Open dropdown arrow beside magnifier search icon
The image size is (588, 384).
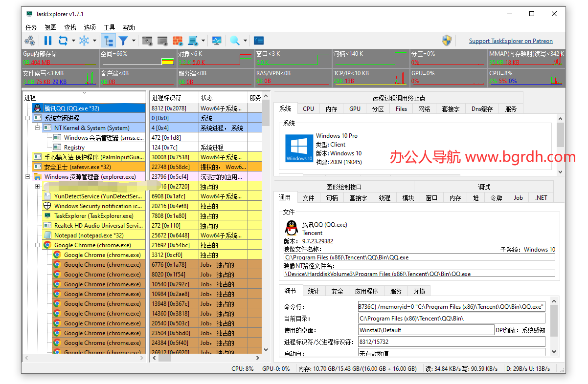(245, 41)
